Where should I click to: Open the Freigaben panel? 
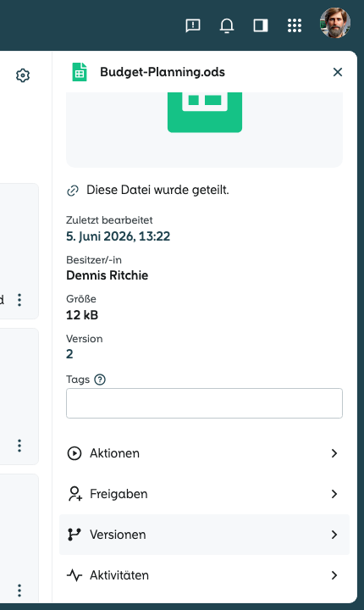pos(204,494)
